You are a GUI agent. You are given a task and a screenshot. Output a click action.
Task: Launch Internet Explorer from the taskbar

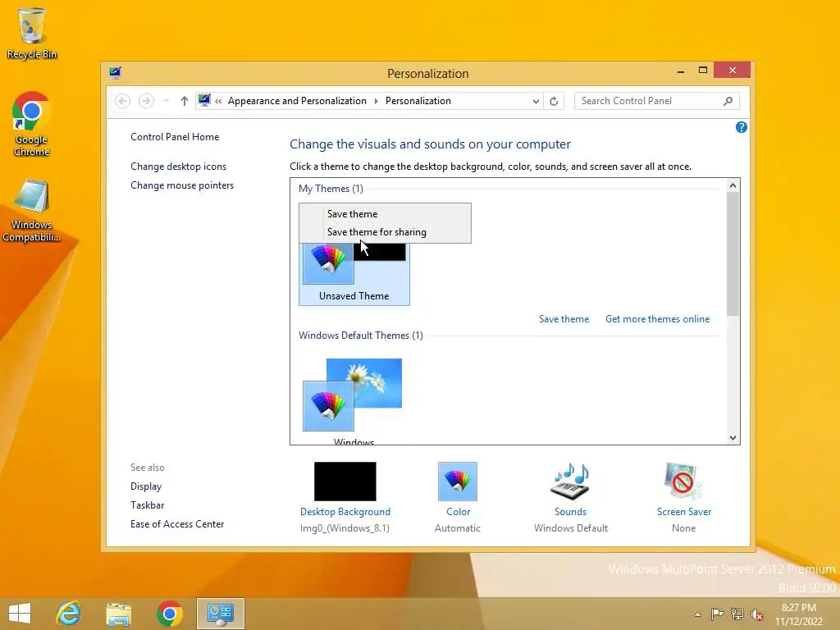point(69,614)
